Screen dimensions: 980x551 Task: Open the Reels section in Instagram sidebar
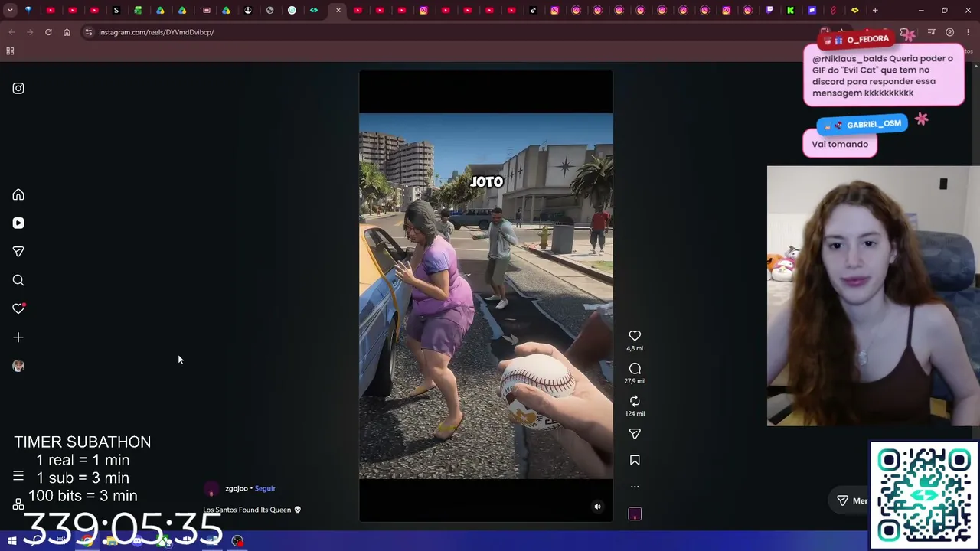tap(18, 223)
